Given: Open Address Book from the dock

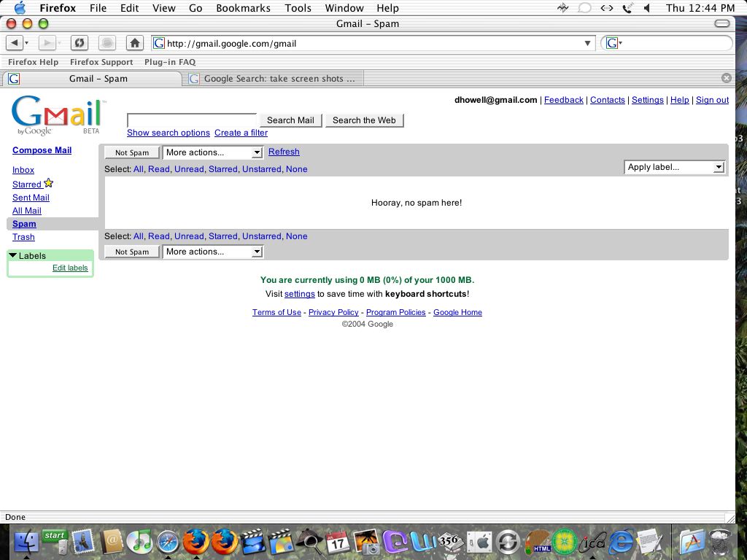Looking at the screenshot, I should (x=111, y=542).
